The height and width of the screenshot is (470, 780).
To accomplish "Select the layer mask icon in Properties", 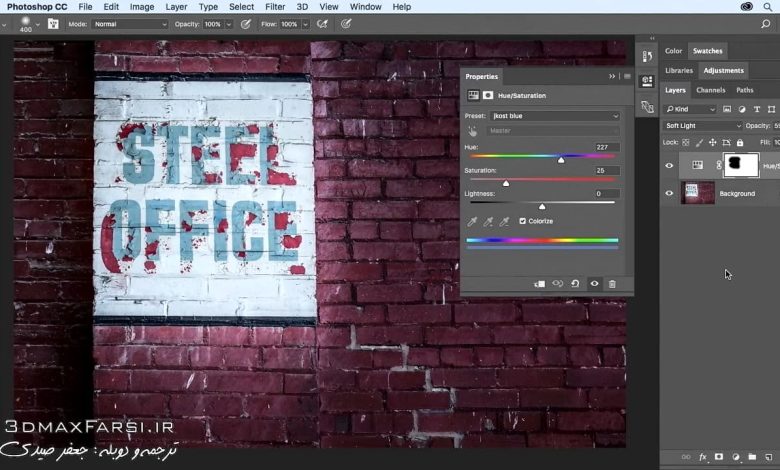I will (488, 95).
